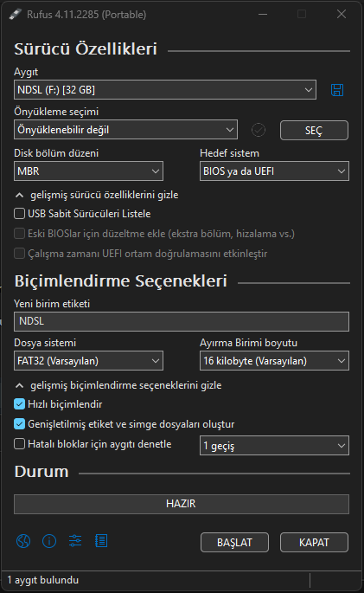This screenshot has width=364, height=593.
Task: Uncheck Genişletilmiş etiket ve simge checkbox
Action: pos(19,424)
